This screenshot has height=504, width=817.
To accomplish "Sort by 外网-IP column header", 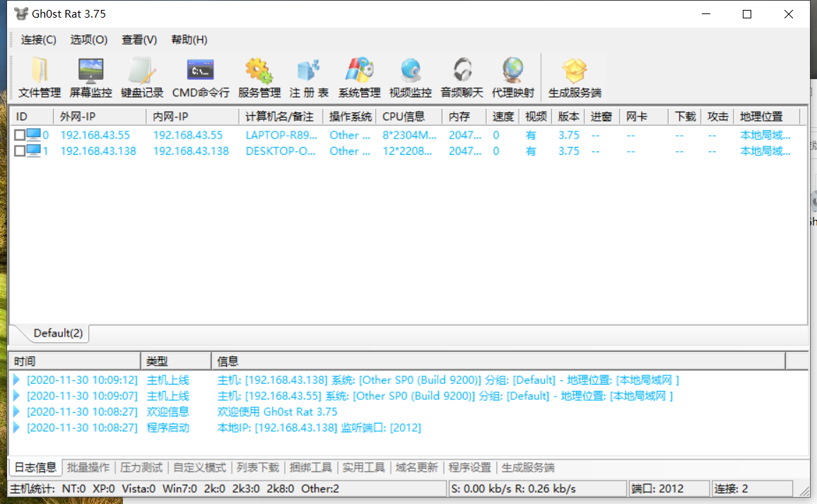I will click(x=100, y=117).
